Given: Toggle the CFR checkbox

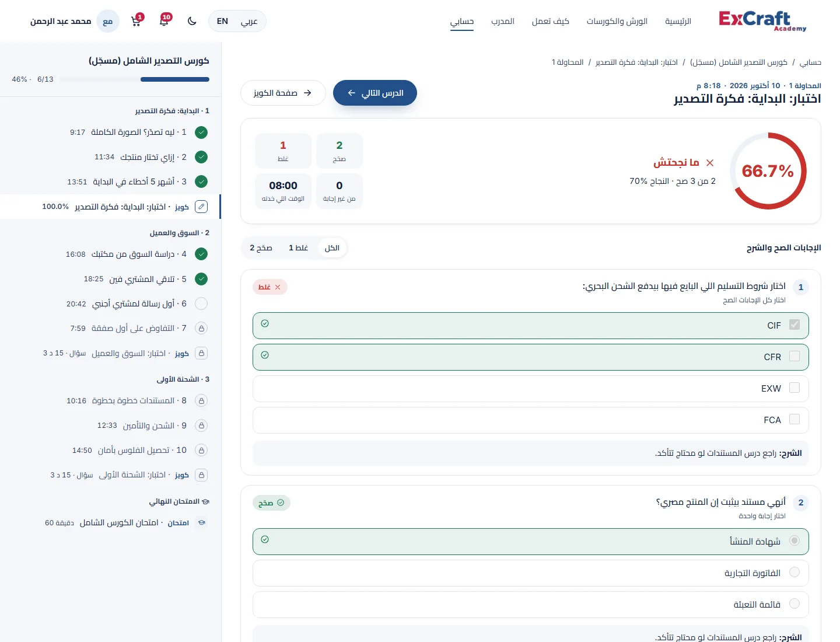Looking at the screenshot, I should [794, 356].
